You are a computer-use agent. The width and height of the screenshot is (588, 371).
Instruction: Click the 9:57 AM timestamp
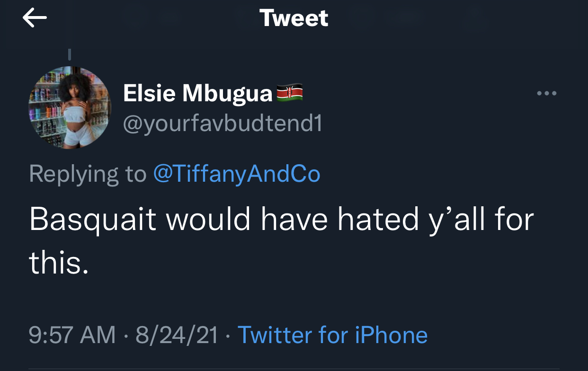tap(72, 335)
